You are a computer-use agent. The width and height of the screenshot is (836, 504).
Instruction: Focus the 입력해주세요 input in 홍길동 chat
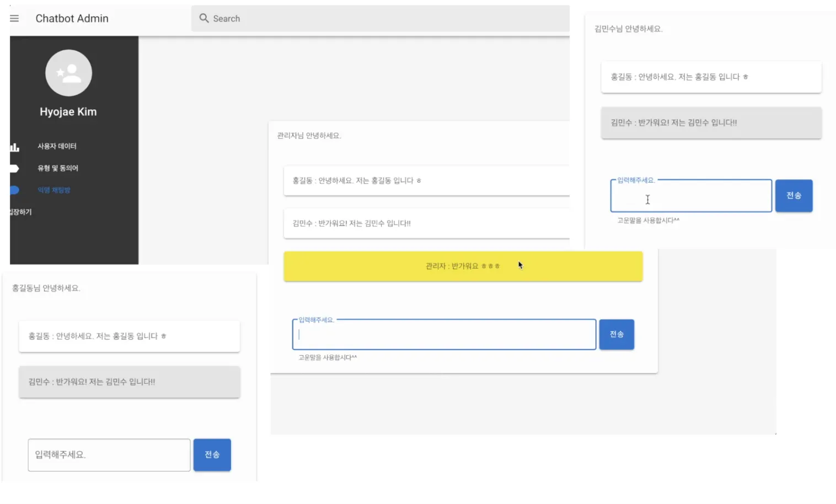(x=109, y=455)
